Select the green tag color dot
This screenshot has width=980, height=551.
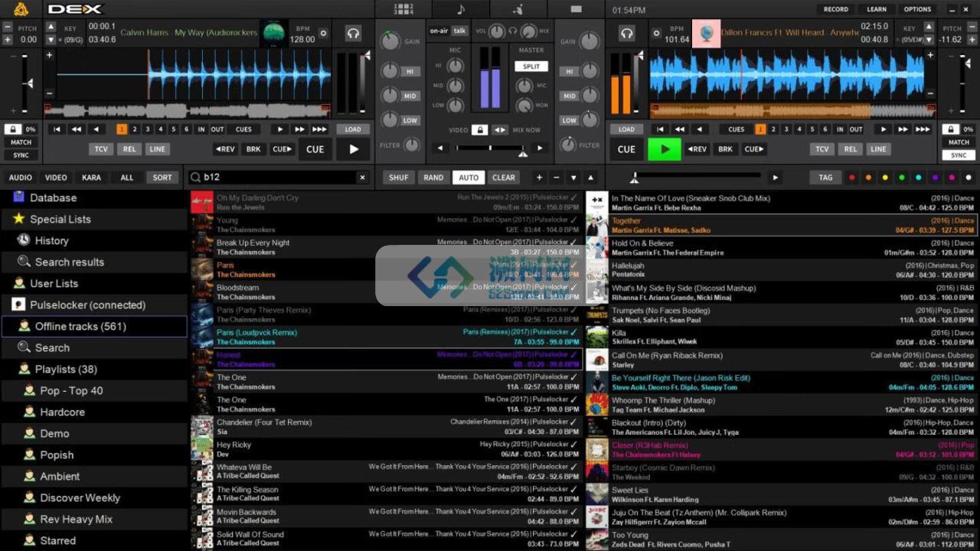pos(901,178)
